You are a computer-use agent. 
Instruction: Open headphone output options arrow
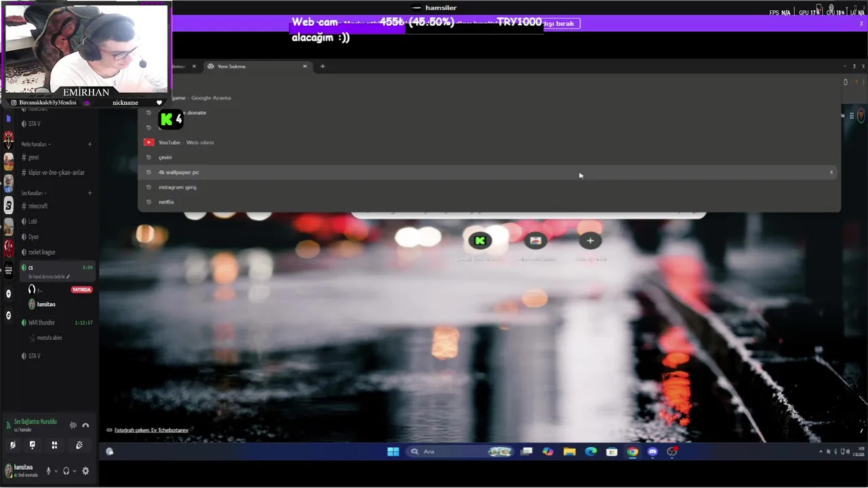tap(74, 471)
